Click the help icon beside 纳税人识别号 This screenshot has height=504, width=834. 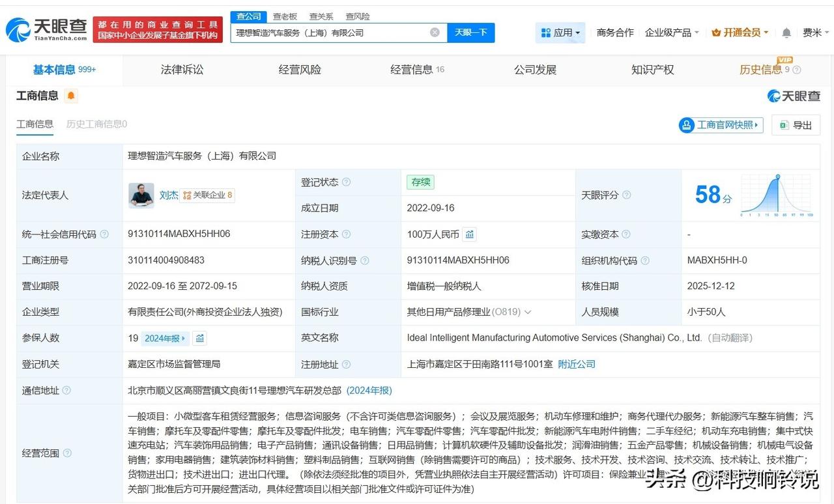click(x=365, y=260)
